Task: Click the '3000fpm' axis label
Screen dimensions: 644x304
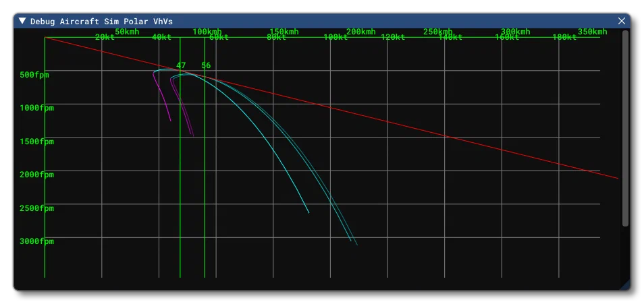Action: pyautogui.click(x=37, y=241)
